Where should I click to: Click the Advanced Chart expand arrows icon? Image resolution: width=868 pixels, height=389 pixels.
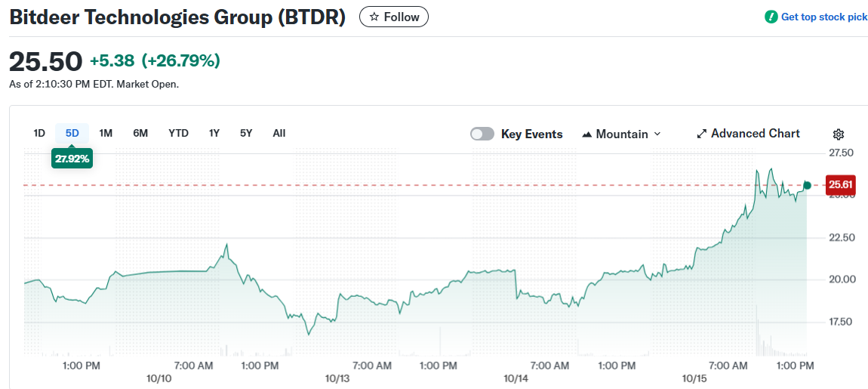701,134
